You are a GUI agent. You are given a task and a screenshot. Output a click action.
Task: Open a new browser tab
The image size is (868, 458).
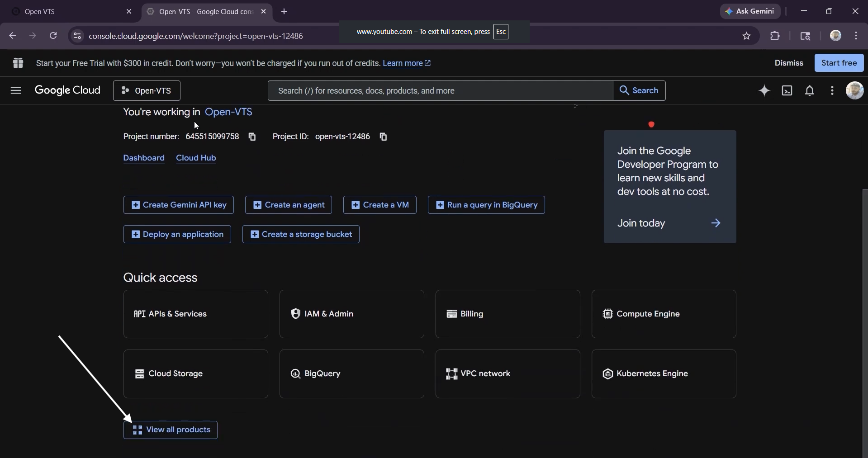click(x=284, y=12)
